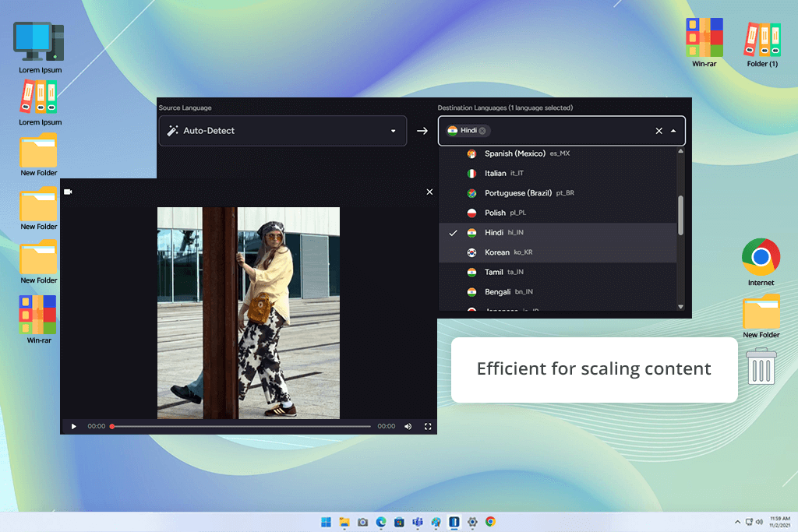Mute the video with the speaker icon
This screenshot has width=798, height=532.
tap(408, 426)
